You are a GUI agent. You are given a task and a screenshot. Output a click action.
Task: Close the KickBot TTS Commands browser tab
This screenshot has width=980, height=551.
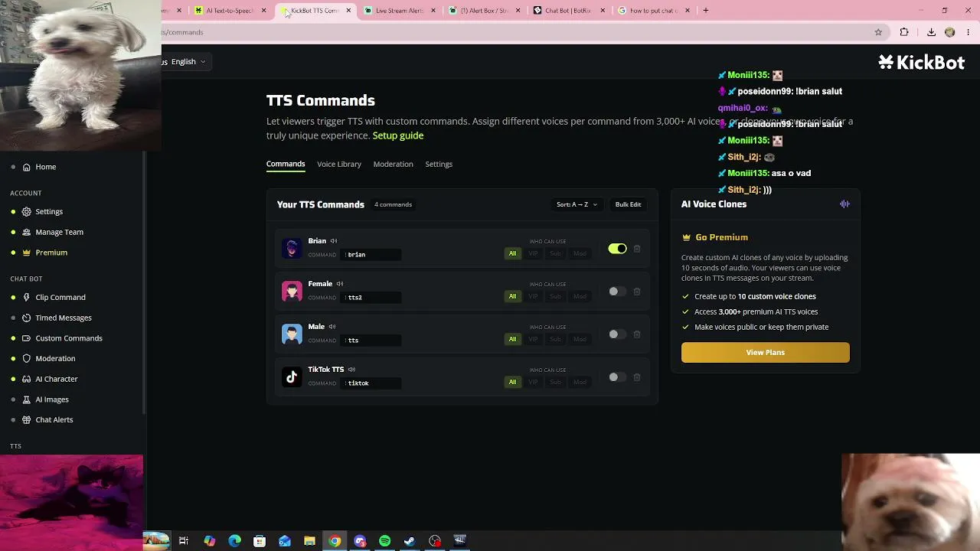coord(348,11)
